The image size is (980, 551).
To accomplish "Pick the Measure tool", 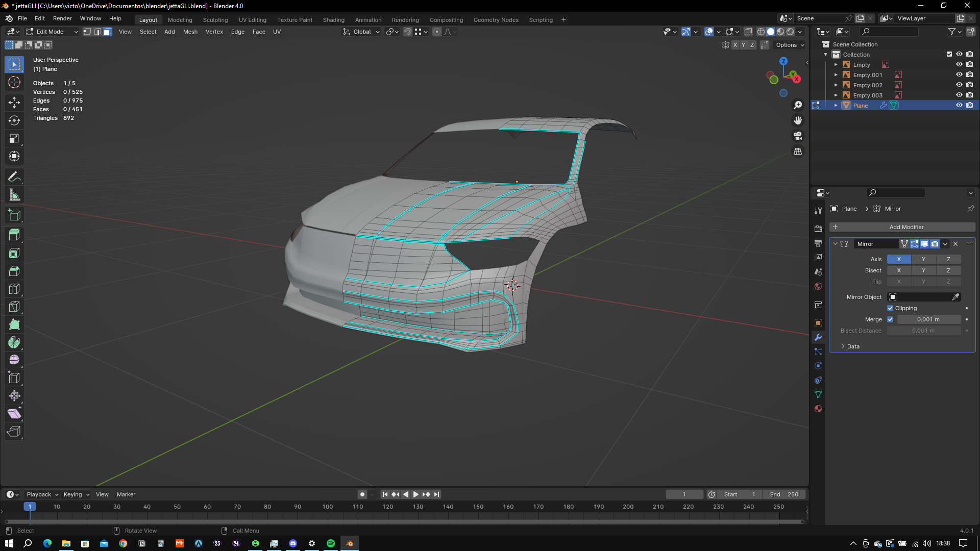I will 14,195.
